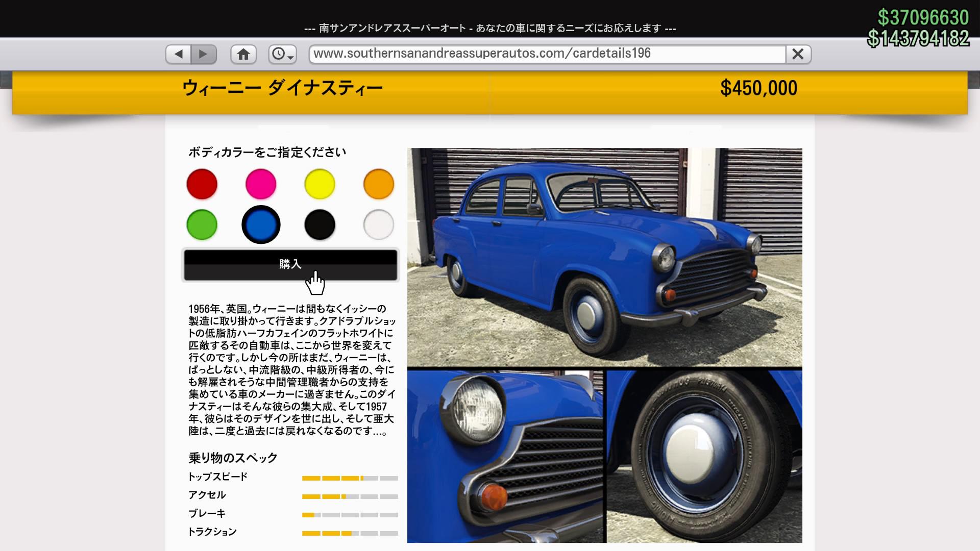The image size is (980, 551).
Task: Pick the black body color
Action: click(x=320, y=224)
